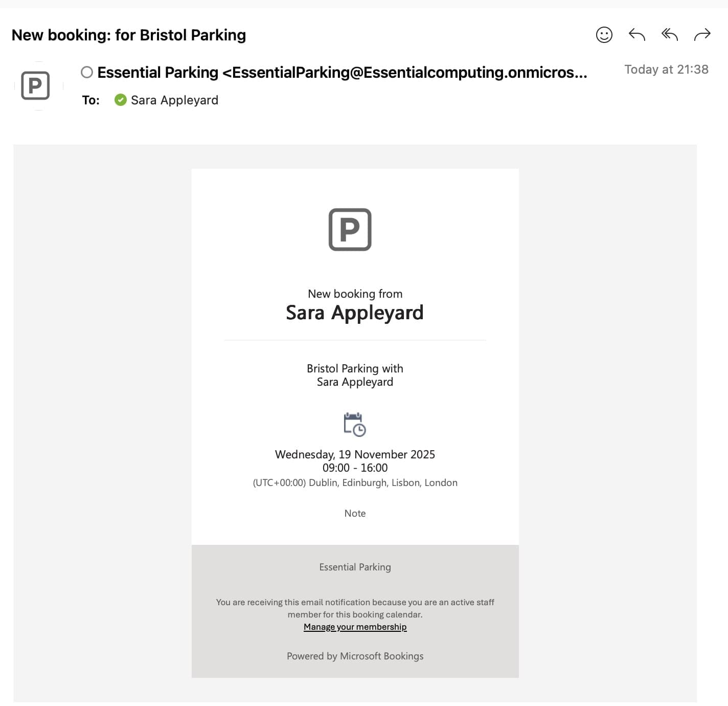The width and height of the screenshot is (728, 706).
Task: Click the Essential Parking sender address
Action: coord(342,73)
